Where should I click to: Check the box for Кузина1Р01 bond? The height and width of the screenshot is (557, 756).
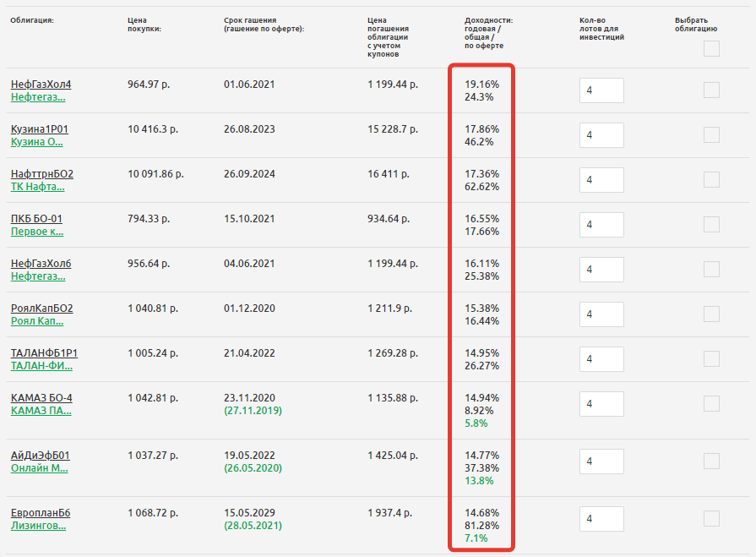711,135
